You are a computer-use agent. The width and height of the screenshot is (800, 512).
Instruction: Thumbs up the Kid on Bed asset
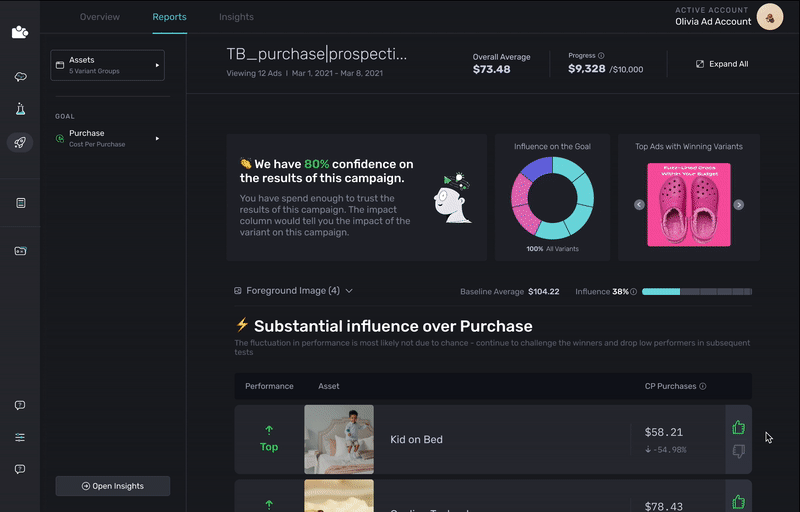[x=739, y=428]
